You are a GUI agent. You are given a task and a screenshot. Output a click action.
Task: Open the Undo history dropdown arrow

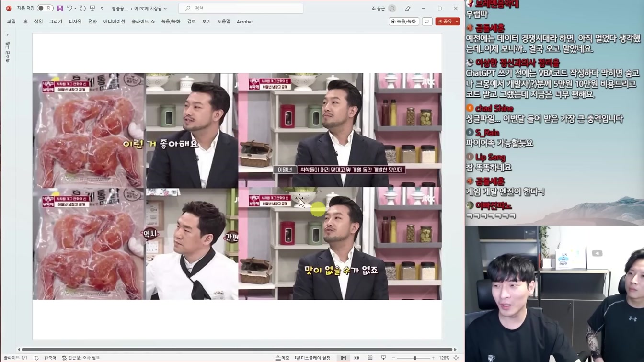pyautogui.click(x=75, y=8)
